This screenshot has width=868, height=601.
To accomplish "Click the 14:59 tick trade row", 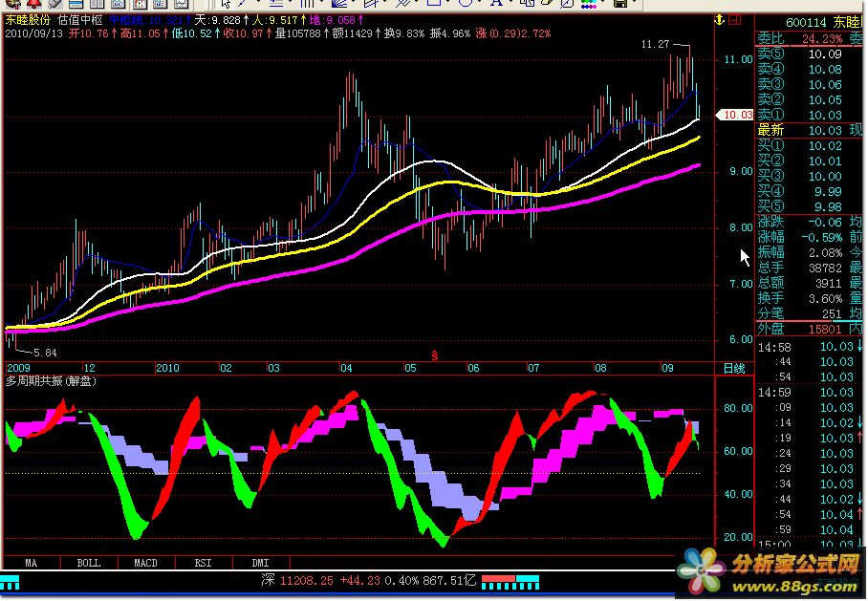I will click(x=810, y=393).
